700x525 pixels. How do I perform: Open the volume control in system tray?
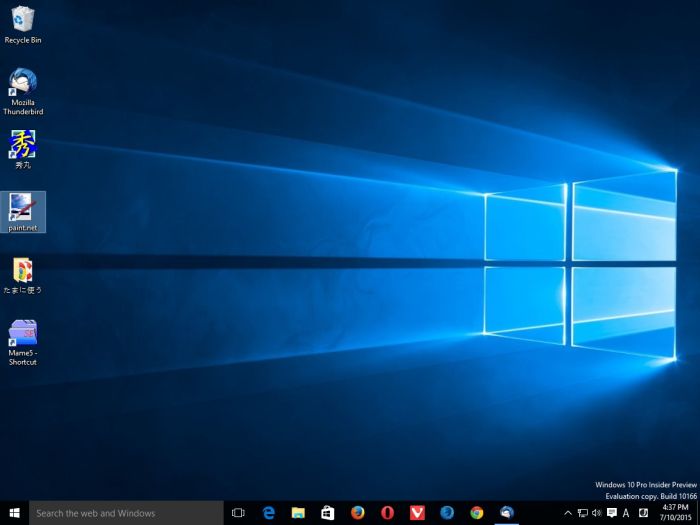597,513
